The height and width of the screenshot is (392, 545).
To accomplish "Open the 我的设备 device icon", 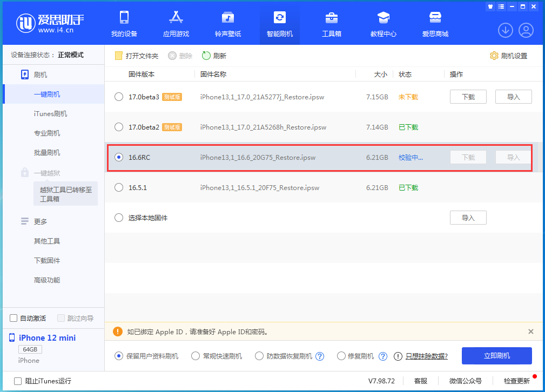I will point(124,17).
